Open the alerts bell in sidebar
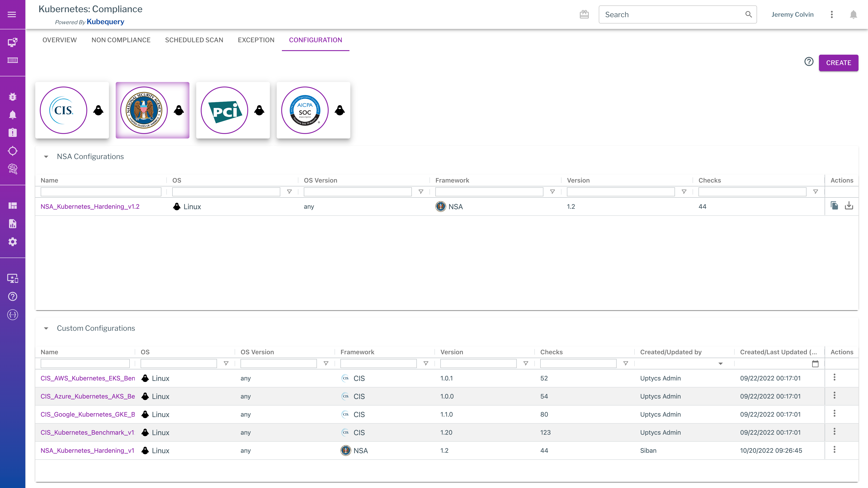Screen dimensions: 868x488 pos(12,115)
